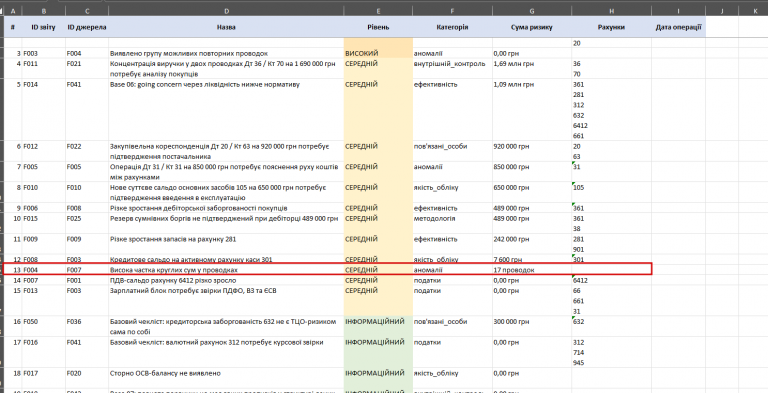768x393 pixels.
Task: Select 'ІНФОРМАЦІЙНИЙ' level cell in row F050
Action: tap(378, 326)
